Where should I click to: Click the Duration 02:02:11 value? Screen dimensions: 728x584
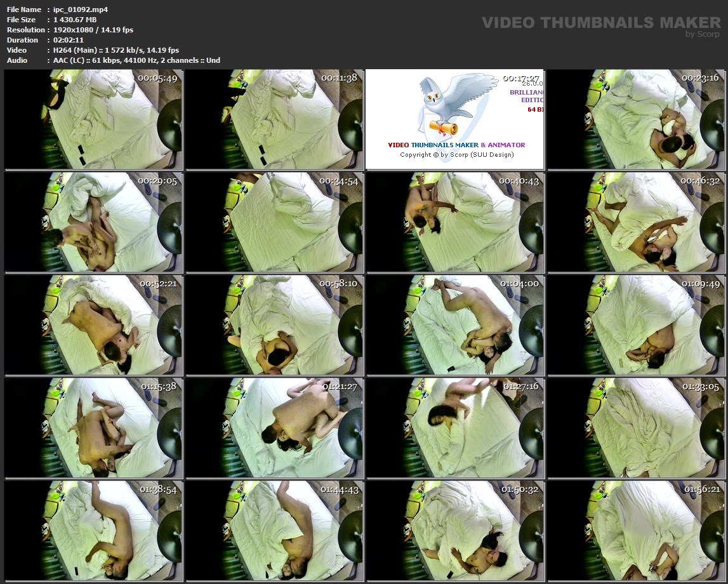tap(68, 40)
